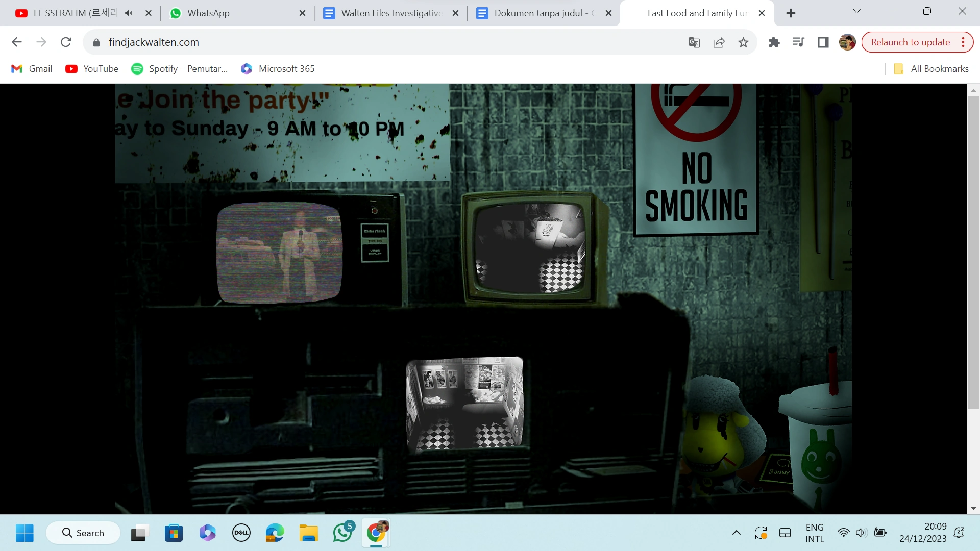Viewport: 980px width, 551px height.
Task: Click the Google Translate icon in address bar
Action: (694, 42)
